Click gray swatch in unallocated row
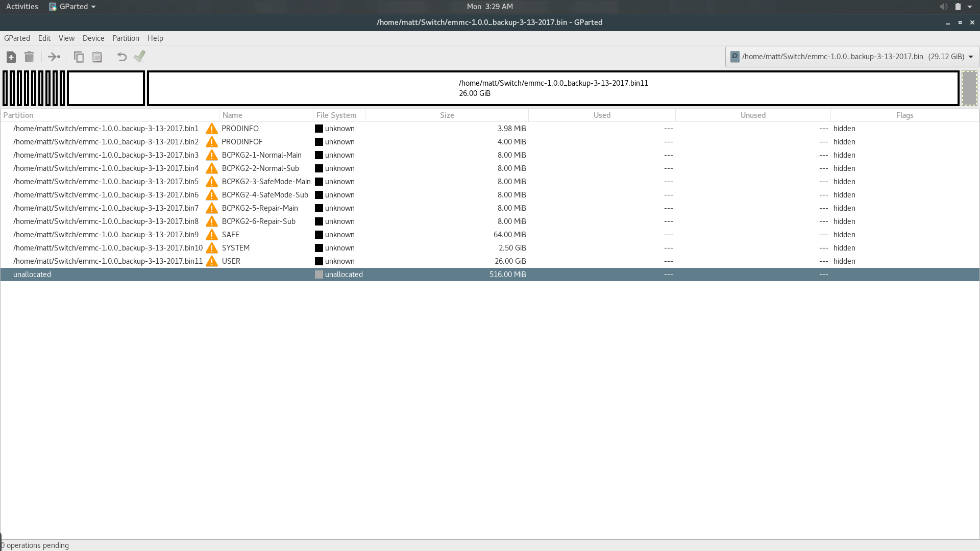 coord(319,274)
